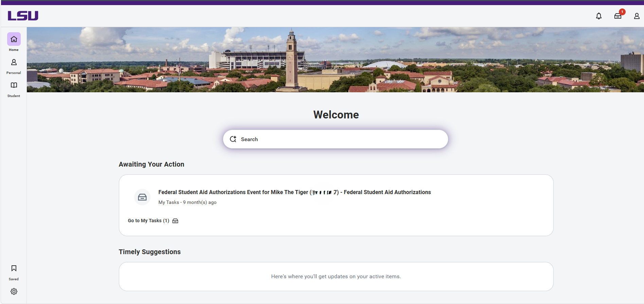Click the Home icon in the sidebar
This screenshot has width=644, height=304.
point(14,39)
